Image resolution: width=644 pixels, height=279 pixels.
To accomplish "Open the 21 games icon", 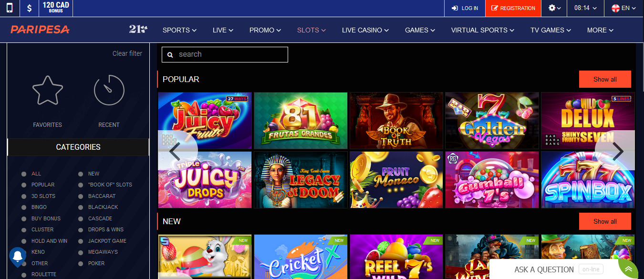I will pyautogui.click(x=138, y=30).
